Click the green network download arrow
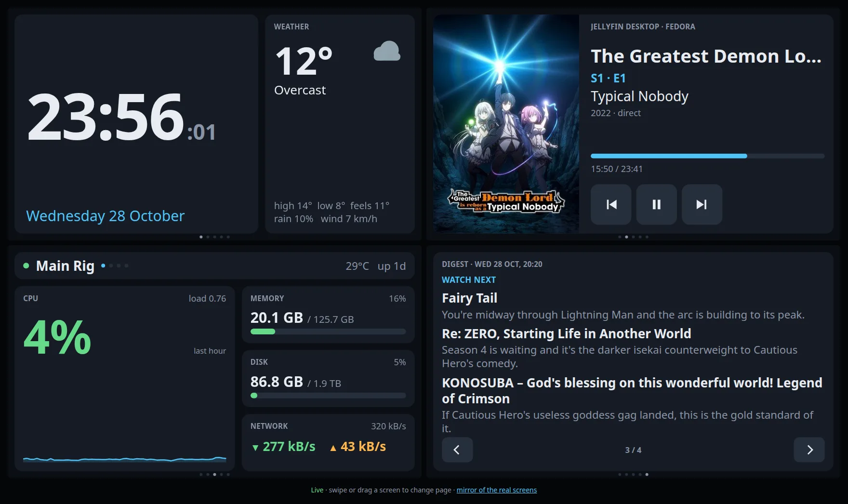848x504 pixels. click(255, 448)
